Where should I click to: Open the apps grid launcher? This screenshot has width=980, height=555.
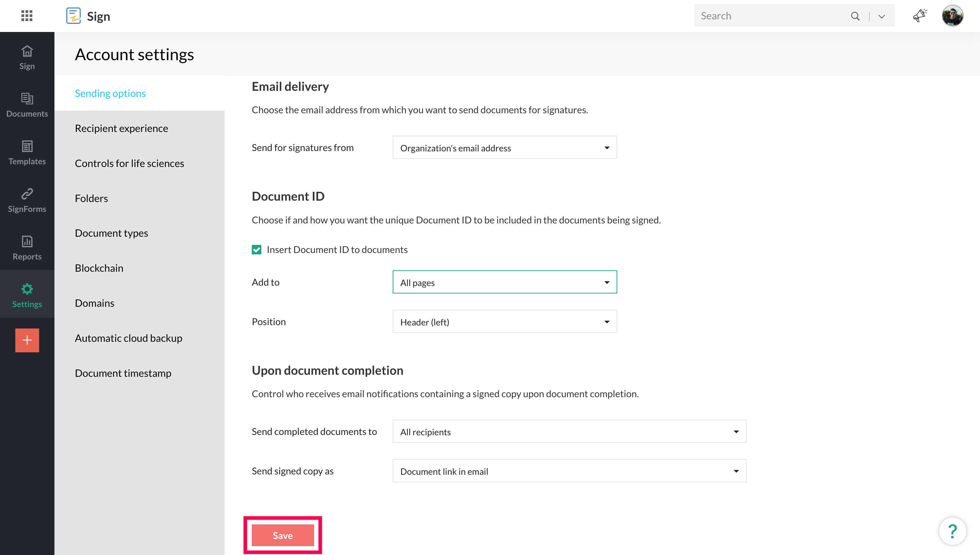click(x=27, y=16)
